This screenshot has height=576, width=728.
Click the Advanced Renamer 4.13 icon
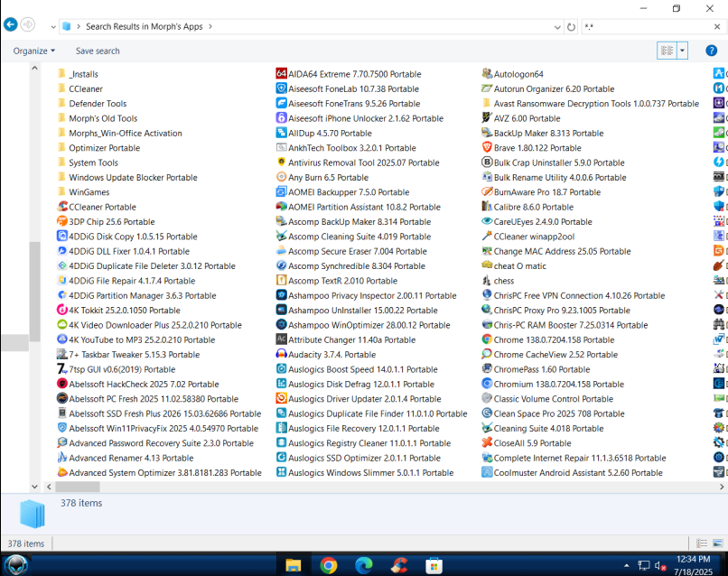pyautogui.click(x=62, y=457)
